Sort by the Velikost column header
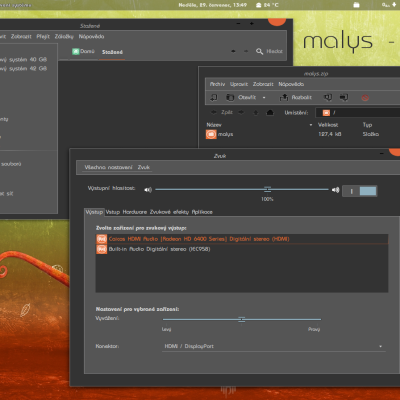This screenshot has width=400, height=400. click(x=328, y=125)
